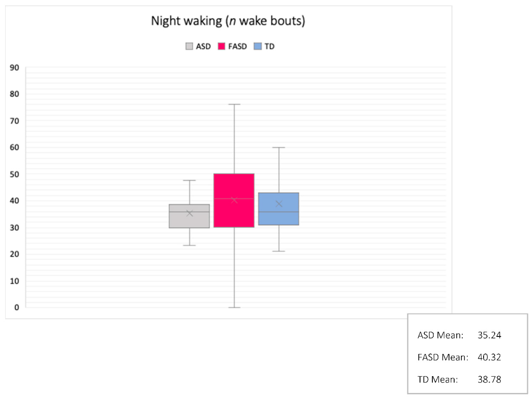Screen dimensions: 532x400
Task: Click the 90 label on vertical axis
Action: tap(14, 68)
